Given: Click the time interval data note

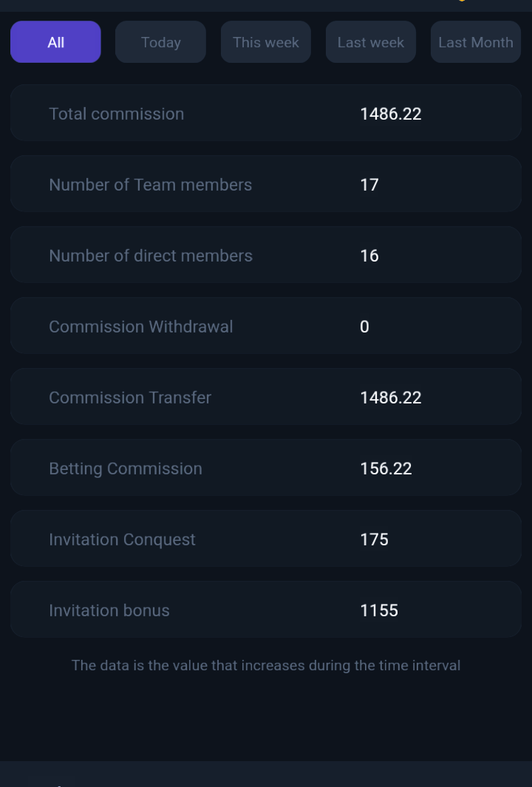Looking at the screenshot, I should tap(266, 665).
